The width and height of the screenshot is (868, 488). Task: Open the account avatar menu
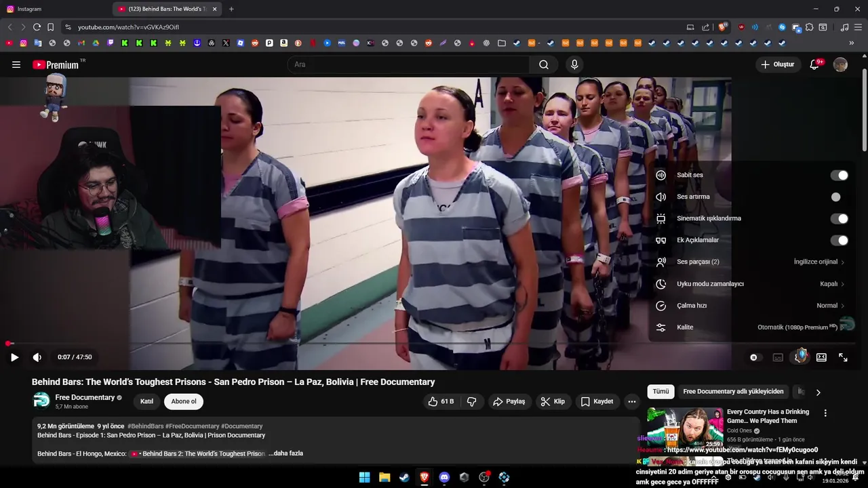pyautogui.click(x=840, y=64)
